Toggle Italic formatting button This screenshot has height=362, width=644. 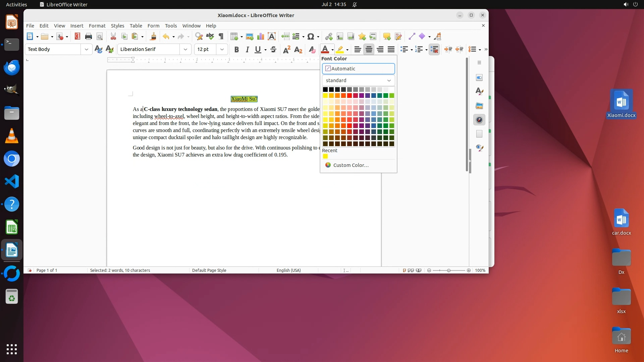click(x=247, y=50)
